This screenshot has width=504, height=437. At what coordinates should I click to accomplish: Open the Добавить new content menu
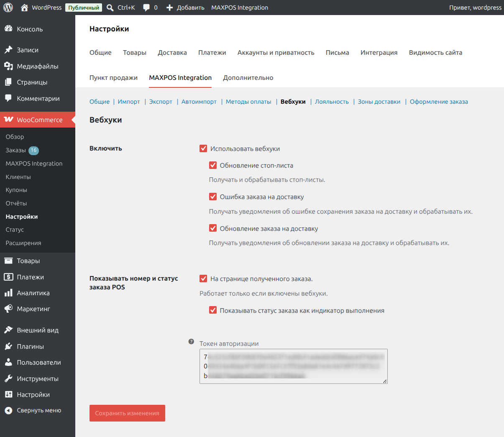click(185, 8)
